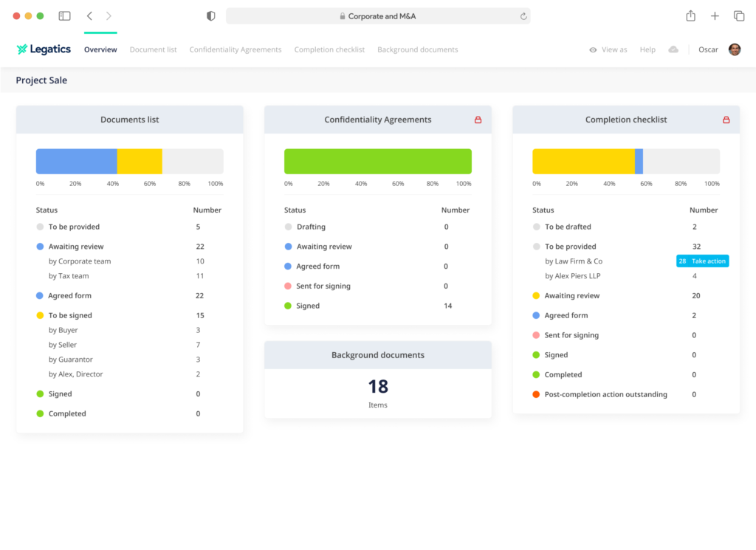Select Awaiting review row showing 20
Screen dimensions: 756x550
(626, 295)
